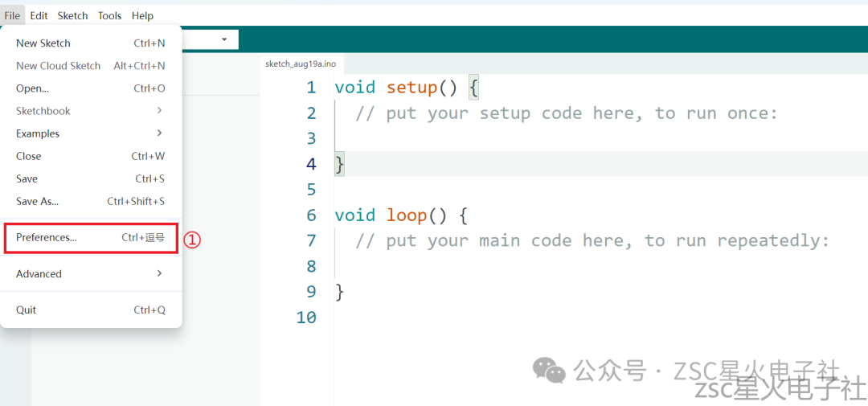Click line number 8 in gutter
This screenshot has width=868, height=406.
(311, 266)
